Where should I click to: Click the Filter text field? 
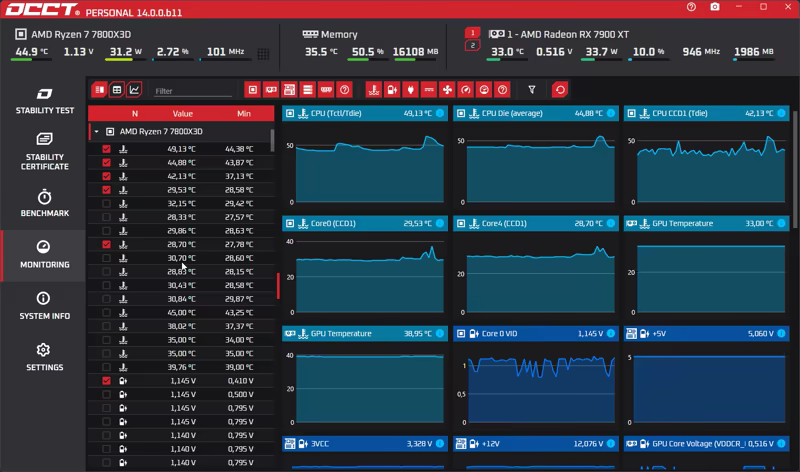coord(193,91)
